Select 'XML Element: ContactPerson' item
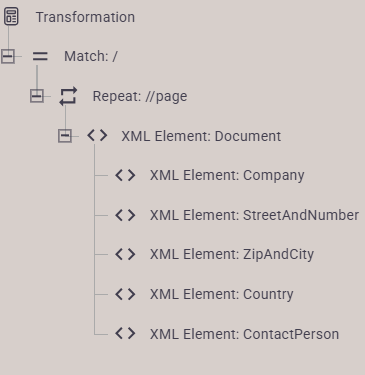The height and width of the screenshot is (375, 365). [244, 334]
